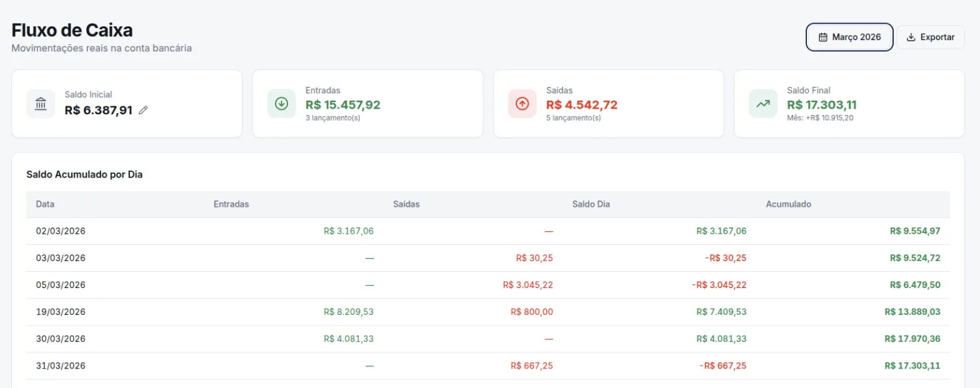The image size is (980, 388).
Task: Select the 03/03/2026 date cell
Action: tap(61, 258)
